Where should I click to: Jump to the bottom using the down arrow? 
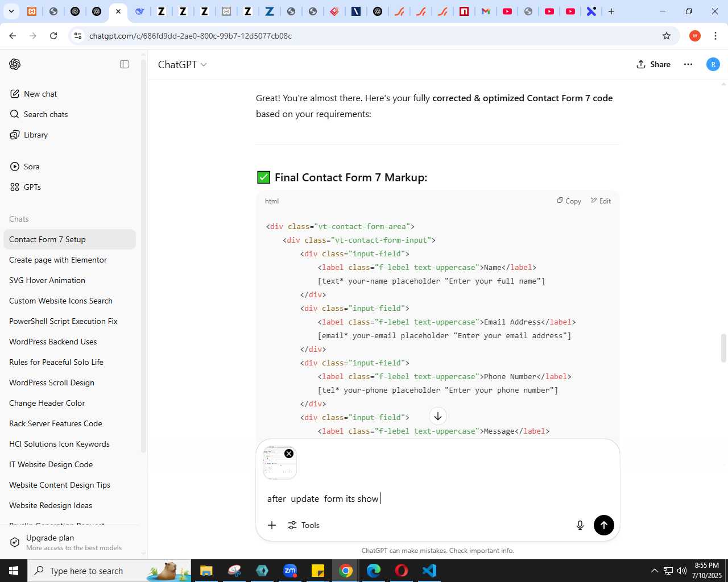click(x=437, y=416)
